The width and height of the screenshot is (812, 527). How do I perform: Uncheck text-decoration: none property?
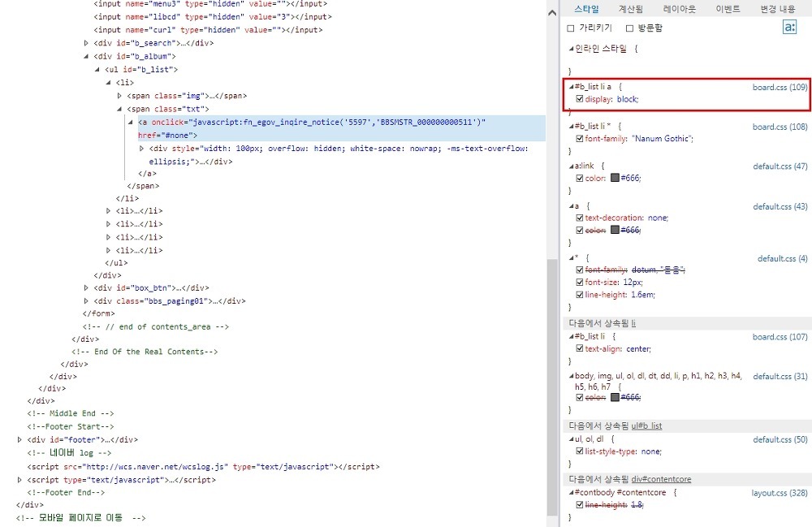(x=580, y=218)
